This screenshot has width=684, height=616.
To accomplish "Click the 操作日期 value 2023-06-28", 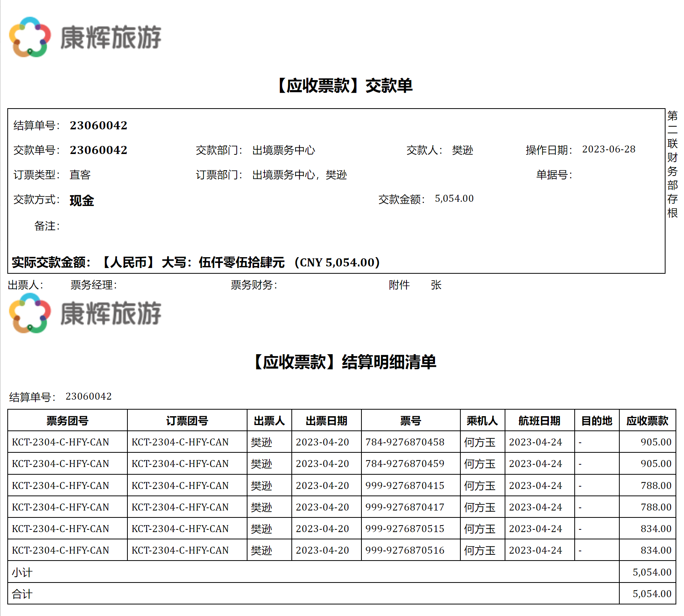I will point(608,149).
